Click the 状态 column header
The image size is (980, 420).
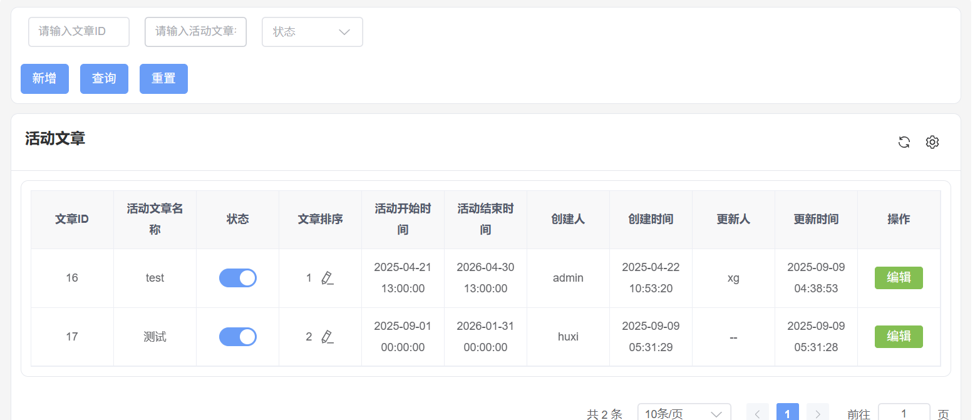click(x=237, y=220)
